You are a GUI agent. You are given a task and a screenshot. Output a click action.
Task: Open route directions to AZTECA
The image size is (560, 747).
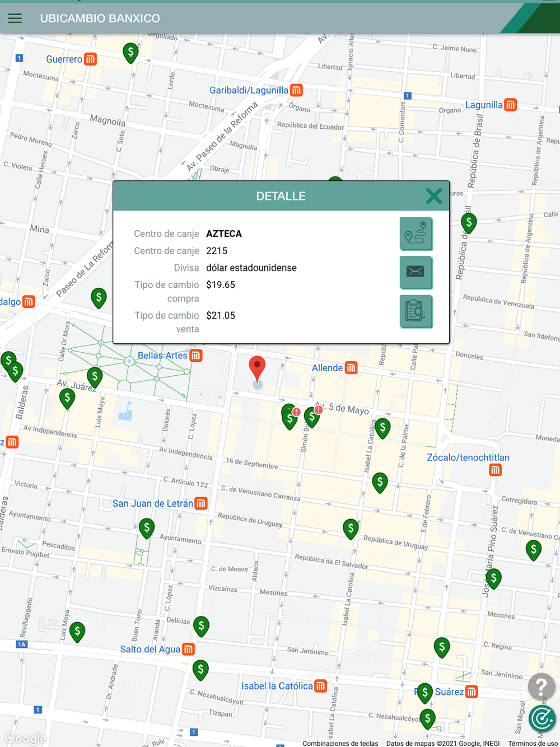pyautogui.click(x=416, y=234)
